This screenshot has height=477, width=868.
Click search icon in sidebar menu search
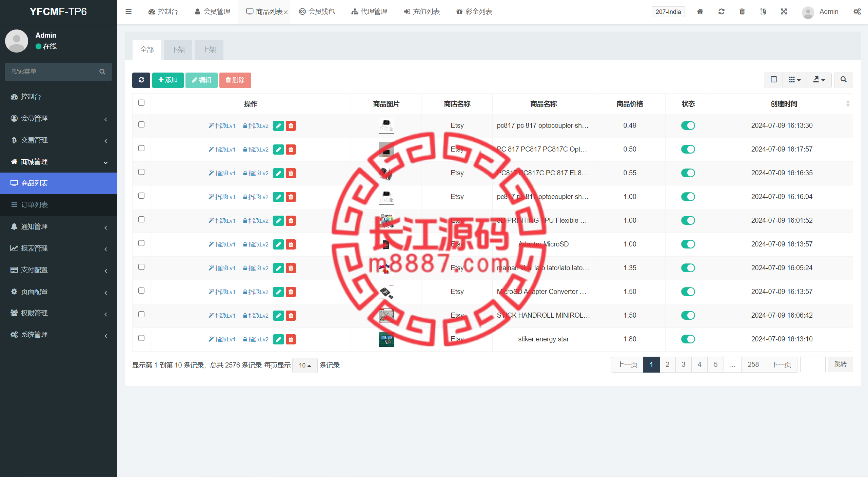102,72
